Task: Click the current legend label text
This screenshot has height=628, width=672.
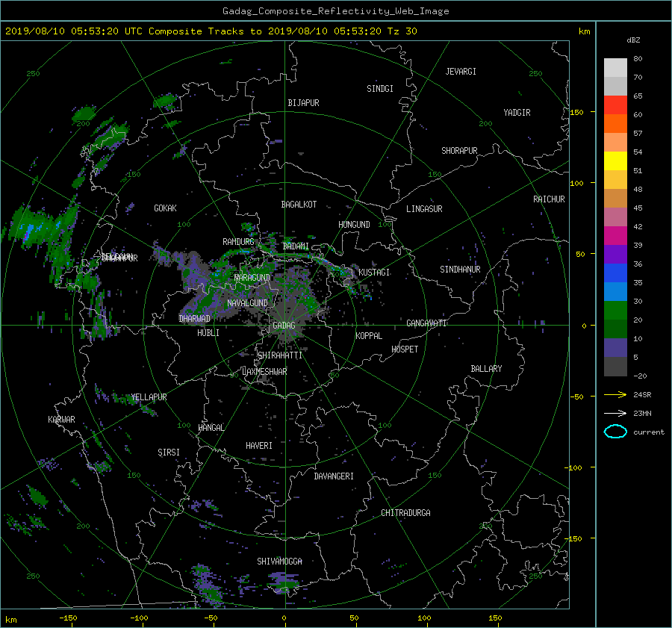Action: (x=648, y=432)
